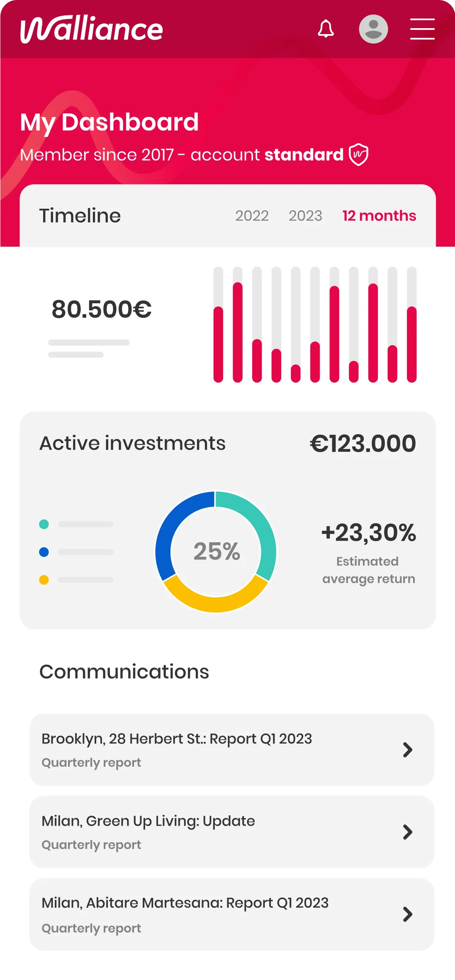This screenshot has height=980, width=455.
Task: Open the notifications bell
Action: 326,29
